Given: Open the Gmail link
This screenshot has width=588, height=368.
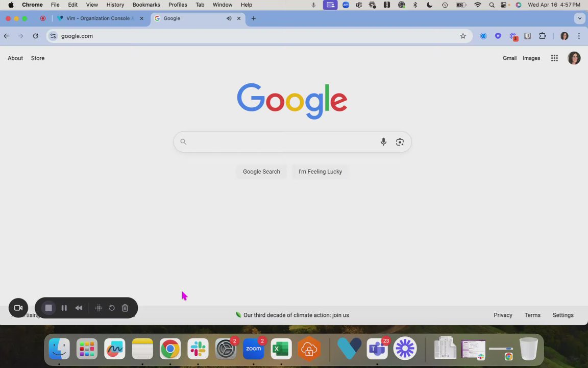Looking at the screenshot, I should click(509, 58).
